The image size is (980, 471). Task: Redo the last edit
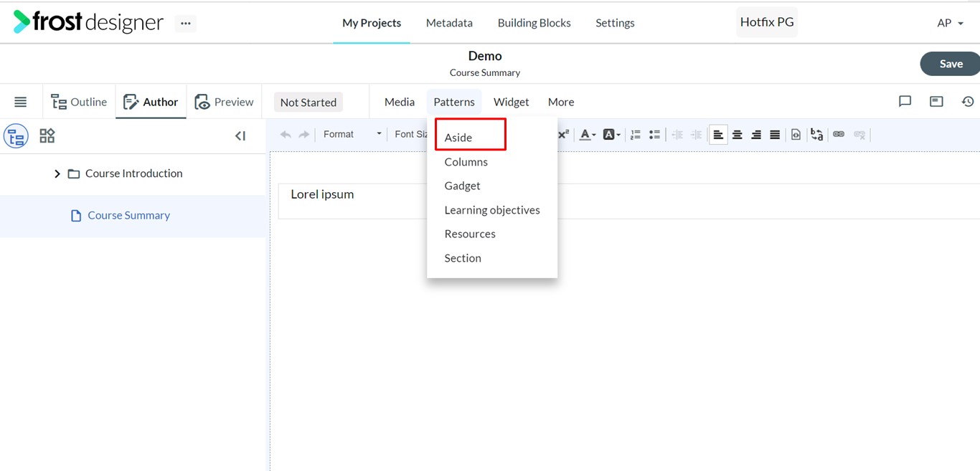(304, 134)
